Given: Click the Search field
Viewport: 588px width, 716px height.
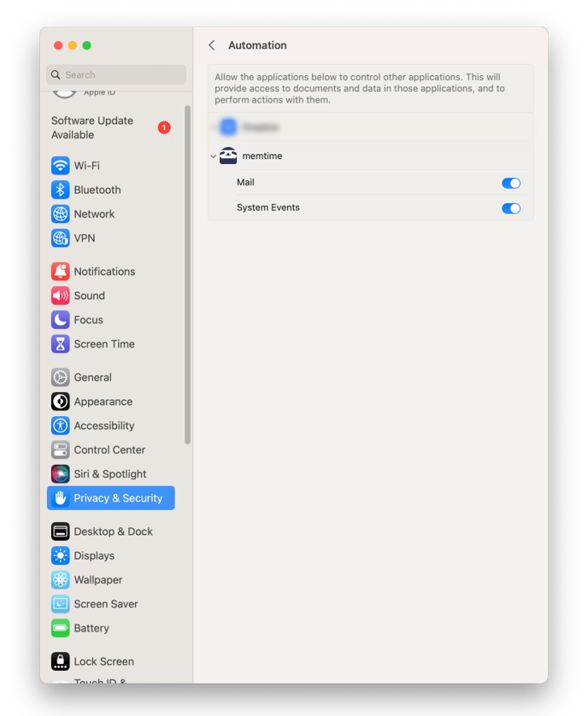Looking at the screenshot, I should [116, 74].
